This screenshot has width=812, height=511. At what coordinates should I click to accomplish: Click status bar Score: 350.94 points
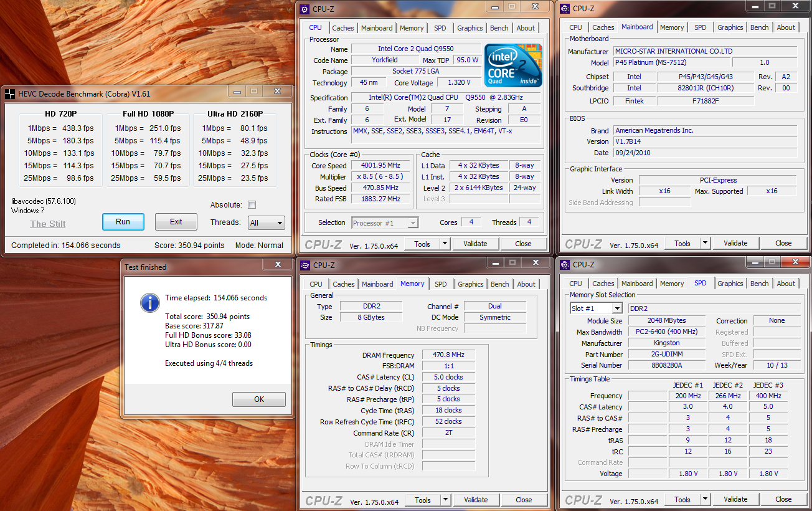[x=189, y=246]
